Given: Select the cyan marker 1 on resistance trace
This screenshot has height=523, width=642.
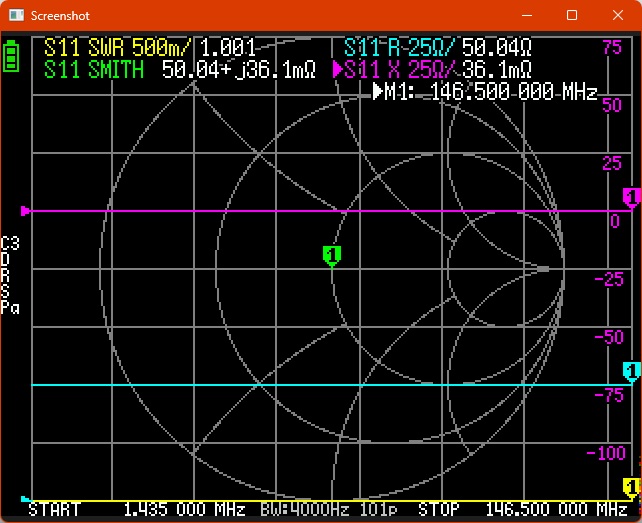Looking at the screenshot, I should pyautogui.click(x=631, y=372).
